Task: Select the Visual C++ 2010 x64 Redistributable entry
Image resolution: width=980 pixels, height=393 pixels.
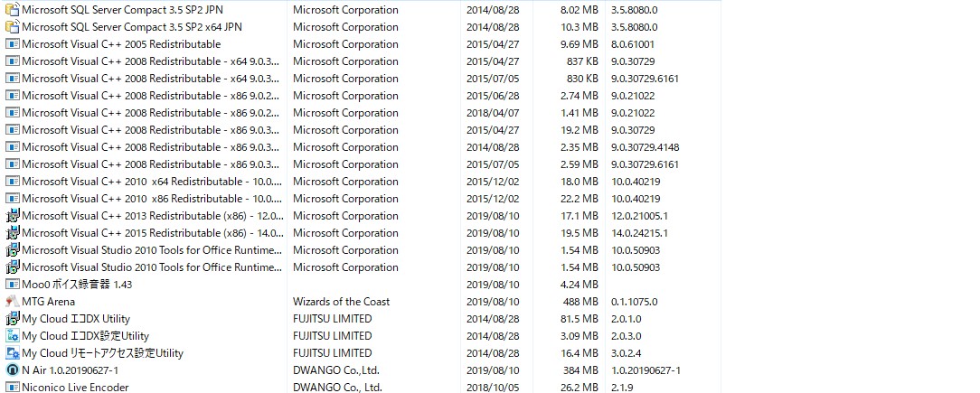Action: click(x=151, y=182)
